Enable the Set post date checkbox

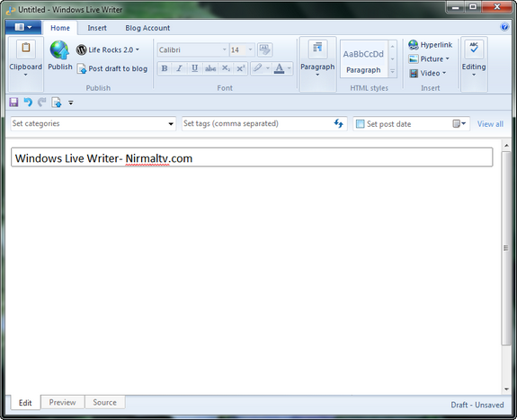point(361,124)
